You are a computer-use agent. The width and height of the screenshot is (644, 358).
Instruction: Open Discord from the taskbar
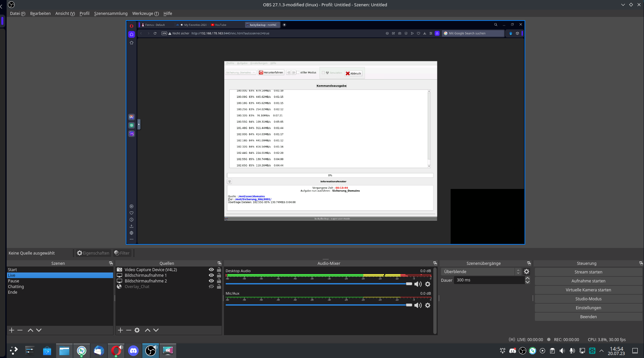pyautogui.click(x=133, y=350)
